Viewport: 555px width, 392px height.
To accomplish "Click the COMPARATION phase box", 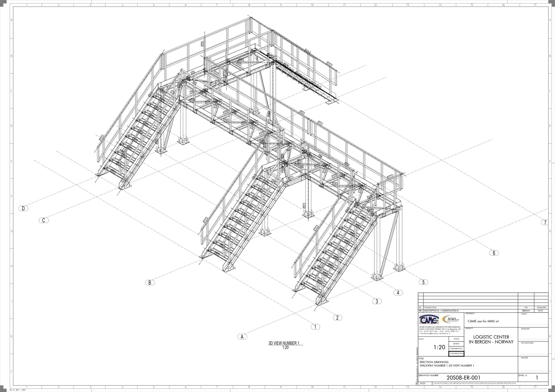I will [x=456, y=348].
